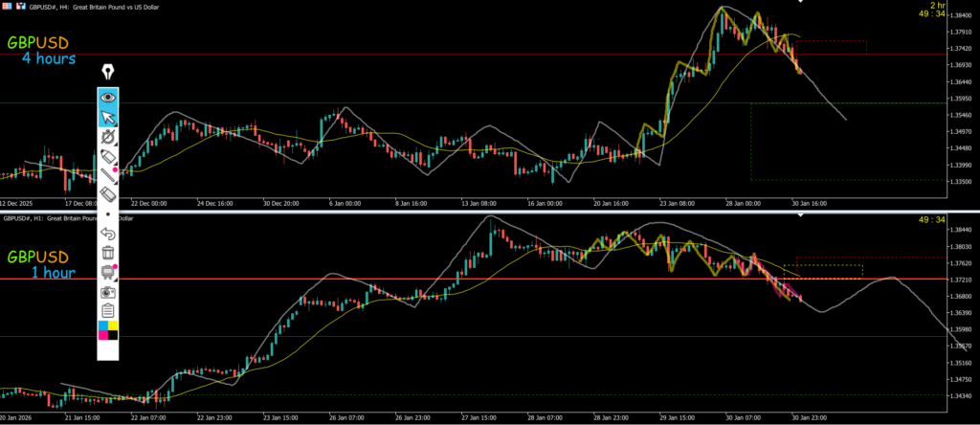The image size is (980, 425).
Task: Pick the cyan color swatch
Action: click(x=103, y=325)
